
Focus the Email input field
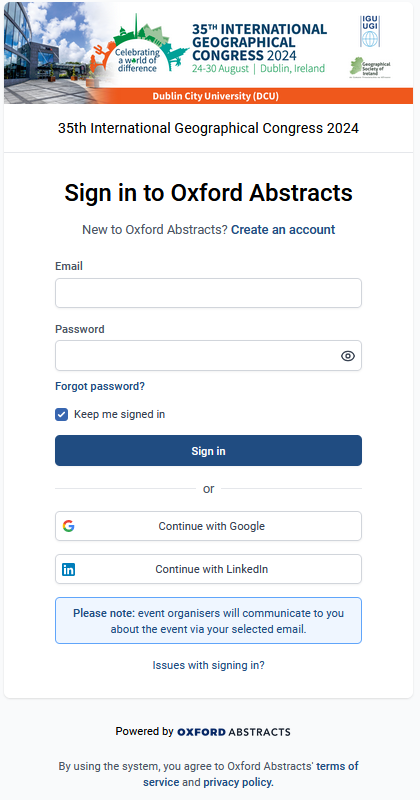208,293
